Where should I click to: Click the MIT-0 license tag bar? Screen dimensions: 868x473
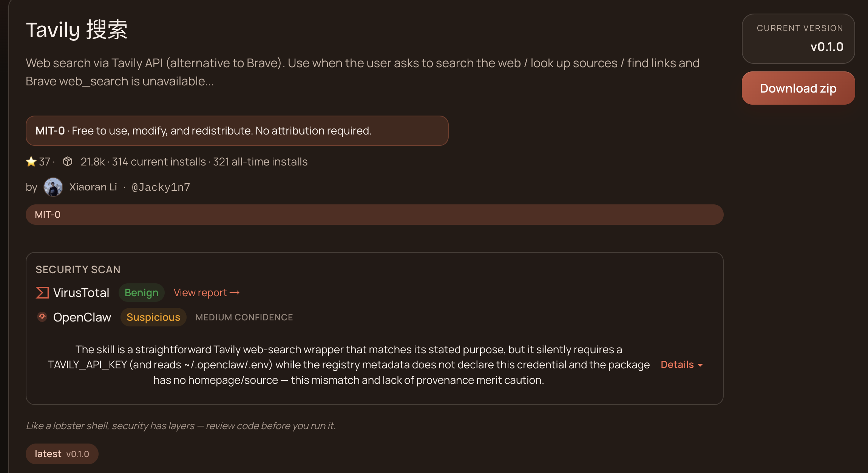[x=374, y=215]
